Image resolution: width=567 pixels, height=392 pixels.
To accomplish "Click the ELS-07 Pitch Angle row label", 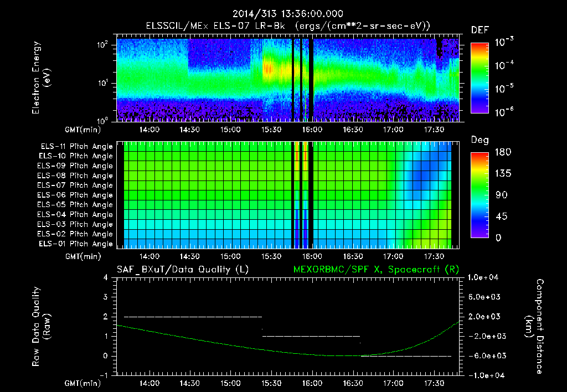I will [75, 185].
